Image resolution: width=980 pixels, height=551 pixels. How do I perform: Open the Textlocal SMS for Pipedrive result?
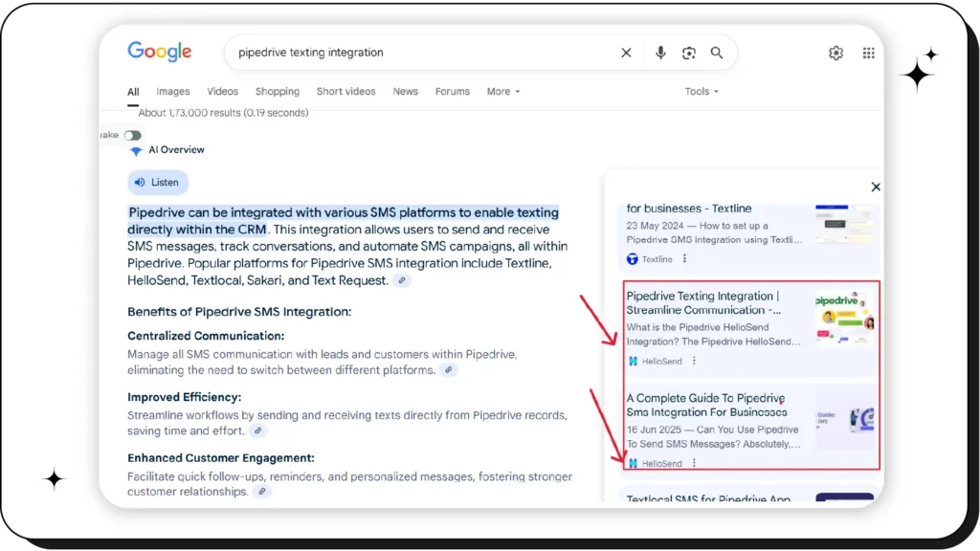(709, 497)
